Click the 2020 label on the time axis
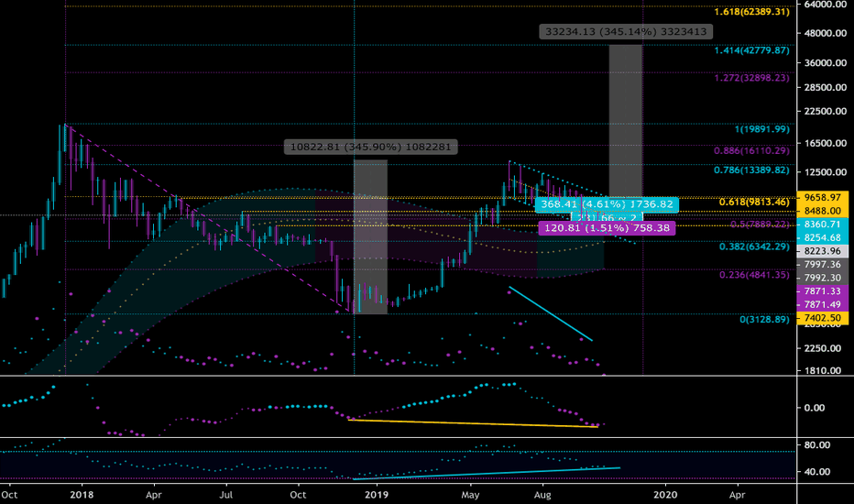The height and width of the screenshot is (504, 854). (x=665, y=495)
